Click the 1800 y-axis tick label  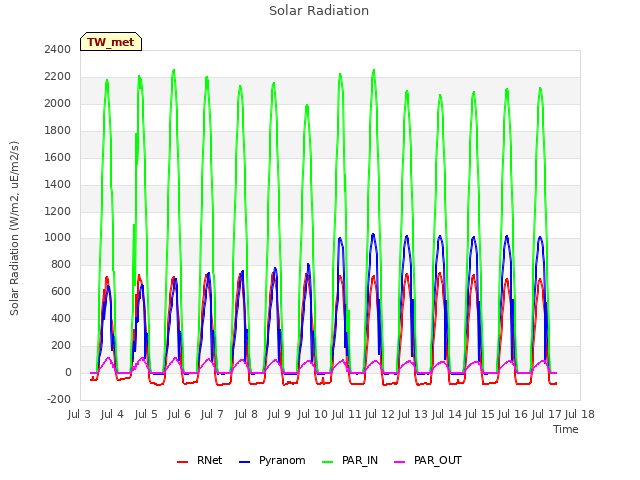pos(58,131)
